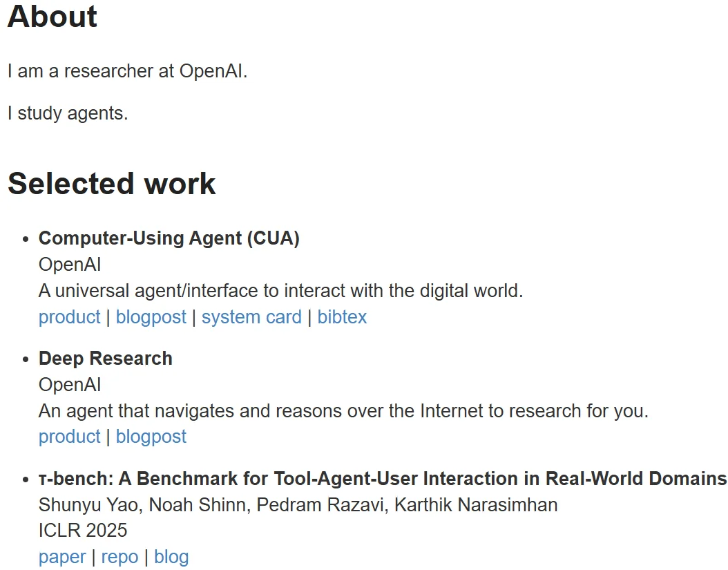Image resolution: width=728 pixels, height=570 pixels.
Task: Click the Deep Research title
Action: pyautogui.click(x=105, y=359)
